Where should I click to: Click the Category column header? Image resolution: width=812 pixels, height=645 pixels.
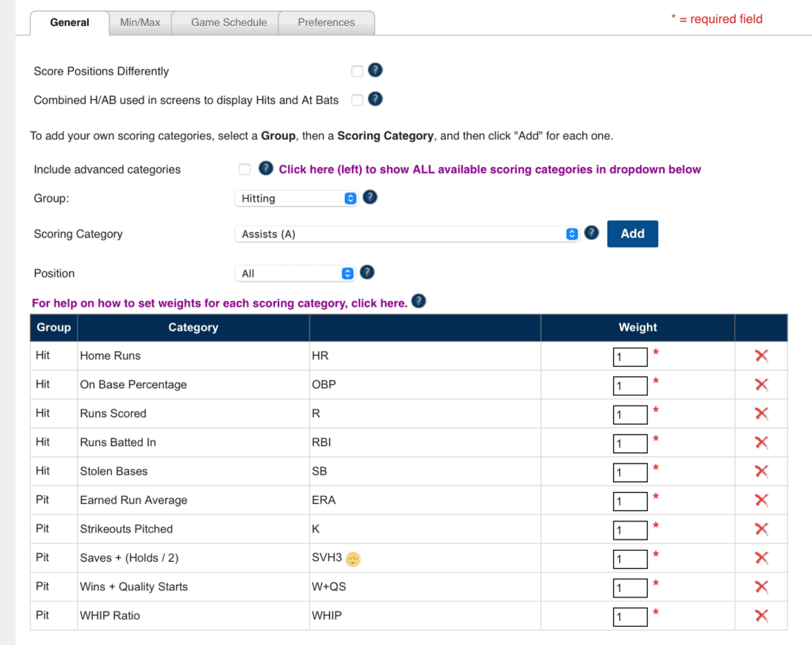click(193, 327)
